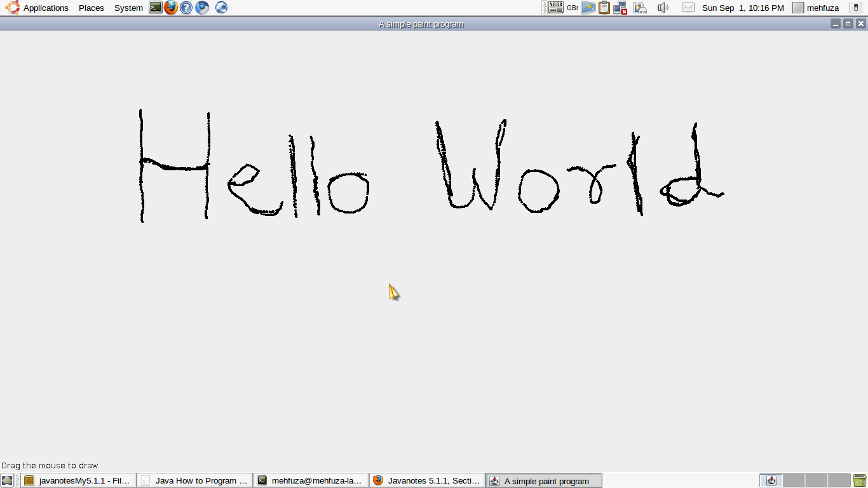The image size is (868, 488).
Task: Open the Applications menu
Action: pyautogui.click(x=38, y=8)
